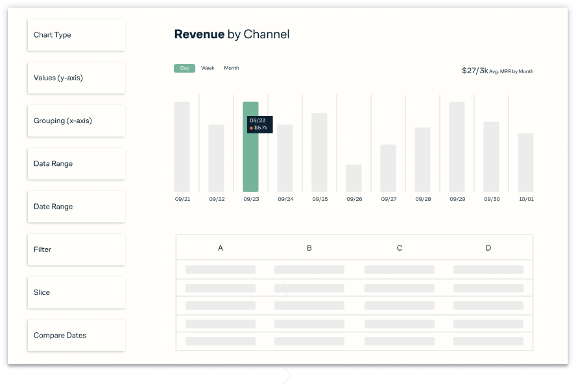The height and width of the screenshot is (392, 576).
Task: Click the bar for 09/26
Action: (354, 178)
